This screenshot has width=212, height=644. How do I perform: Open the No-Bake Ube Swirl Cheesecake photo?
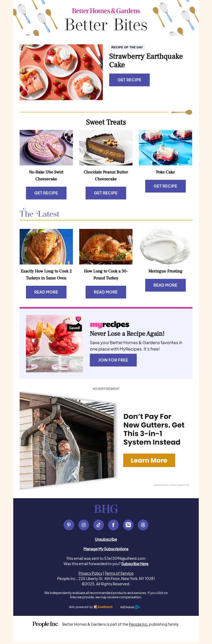[46, 148]
